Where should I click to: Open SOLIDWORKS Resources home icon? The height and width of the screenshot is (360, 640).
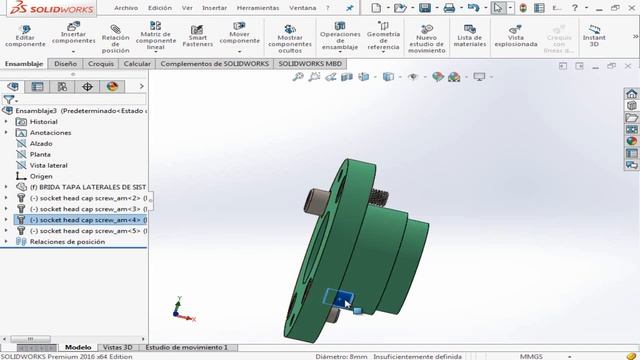631,93
